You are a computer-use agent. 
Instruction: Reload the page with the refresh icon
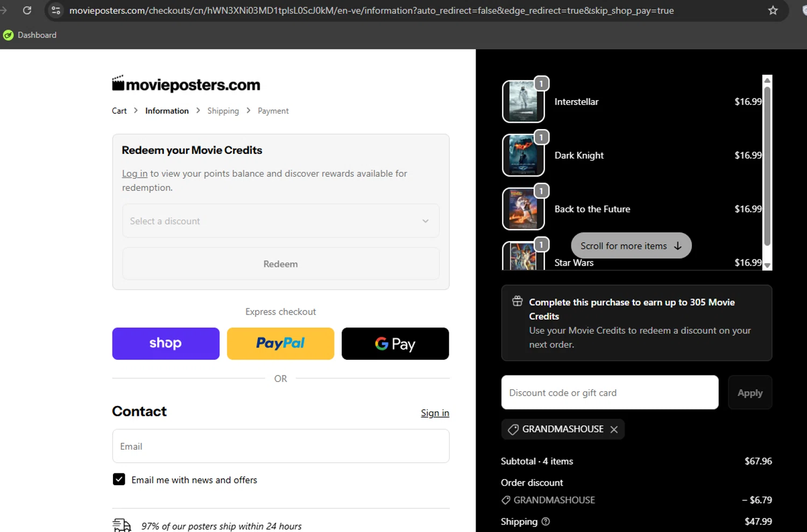(27, 10)
